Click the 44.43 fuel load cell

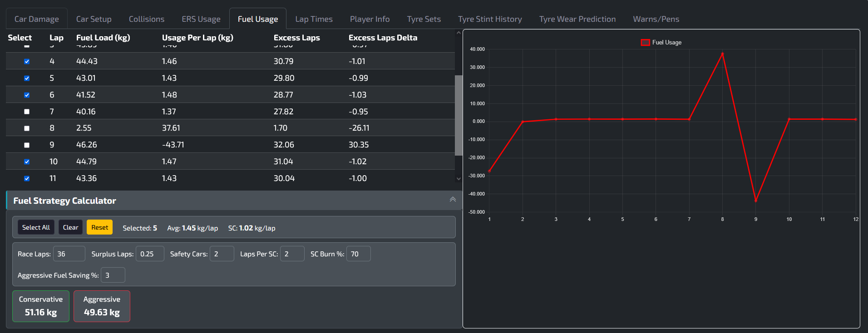point(87,61)
